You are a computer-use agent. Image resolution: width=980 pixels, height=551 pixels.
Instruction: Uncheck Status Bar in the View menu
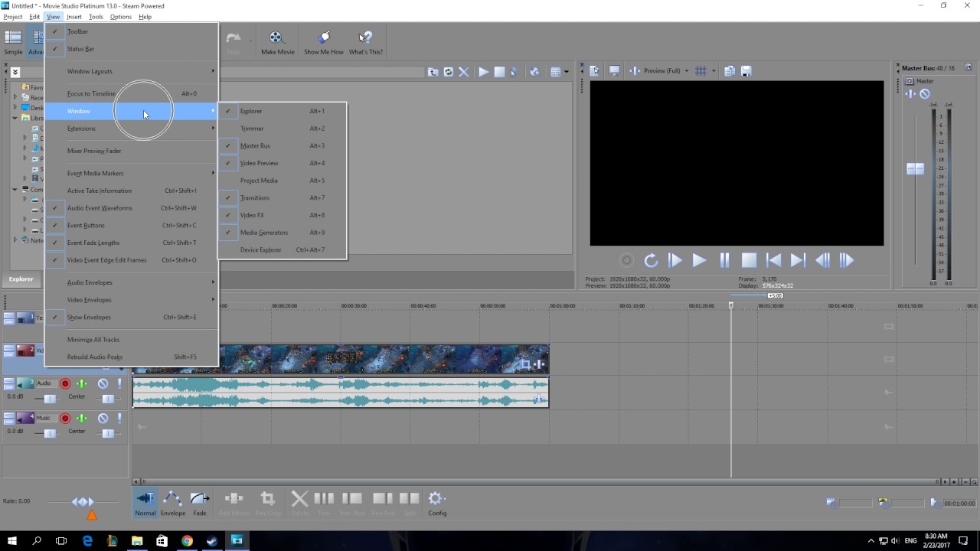[131, 49]
